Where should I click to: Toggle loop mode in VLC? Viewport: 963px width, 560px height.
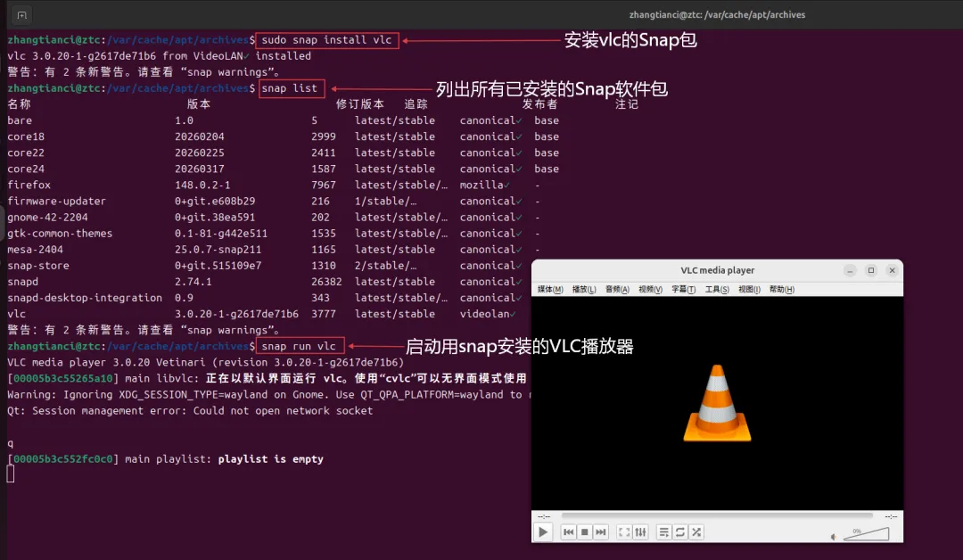pyautogui.click(x=679, y=532)
